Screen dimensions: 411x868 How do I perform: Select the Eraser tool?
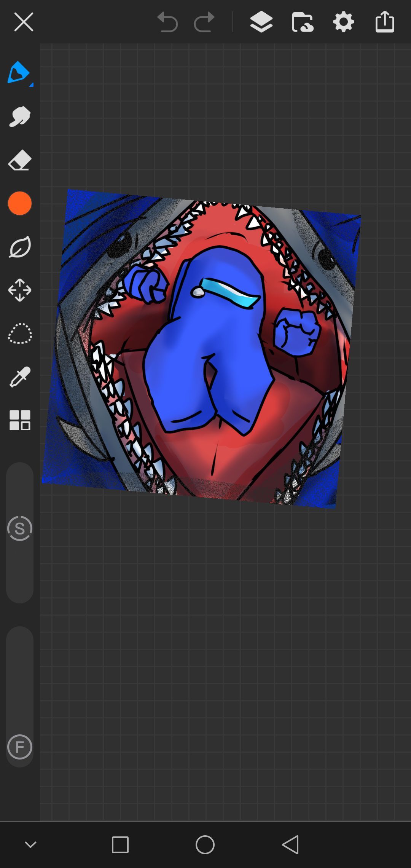(20, 160)
